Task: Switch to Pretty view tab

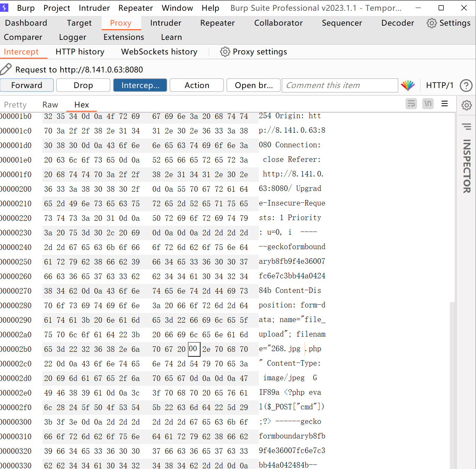Action: pyautogui.click(x=15, y=105)
